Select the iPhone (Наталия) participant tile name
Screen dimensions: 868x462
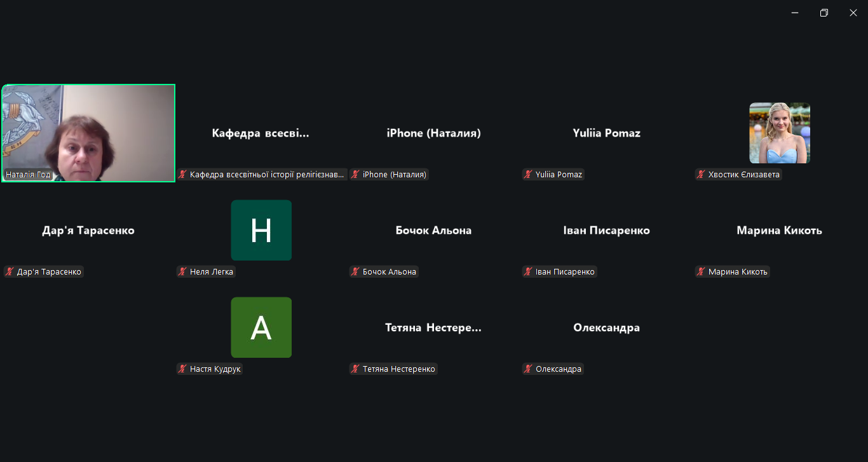coord(433,133)
